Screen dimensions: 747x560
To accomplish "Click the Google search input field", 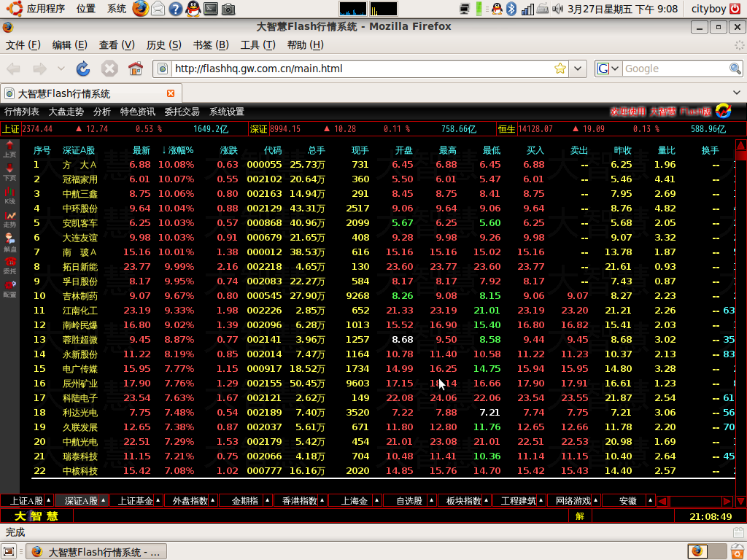I will (675, 69).
